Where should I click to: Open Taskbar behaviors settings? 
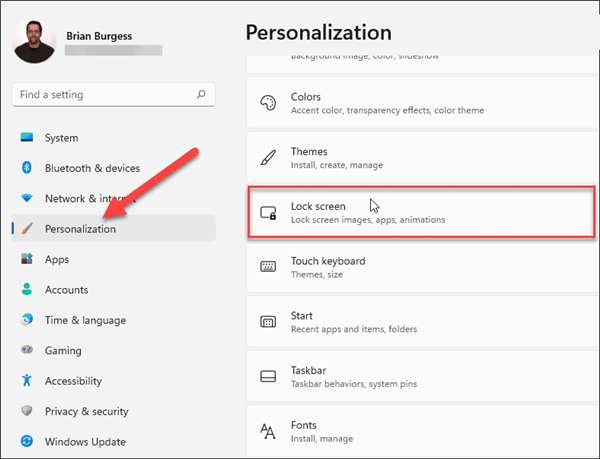pyautogui.click(x=418, y=376)
